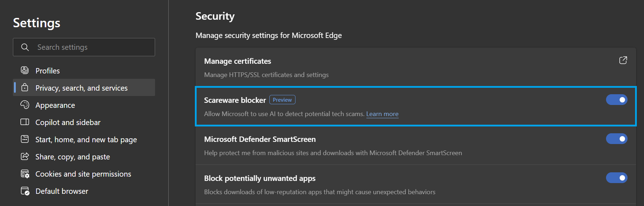Open the Profiles settings page
Viewport: 644px width, 206px height.
pos(84,71)
